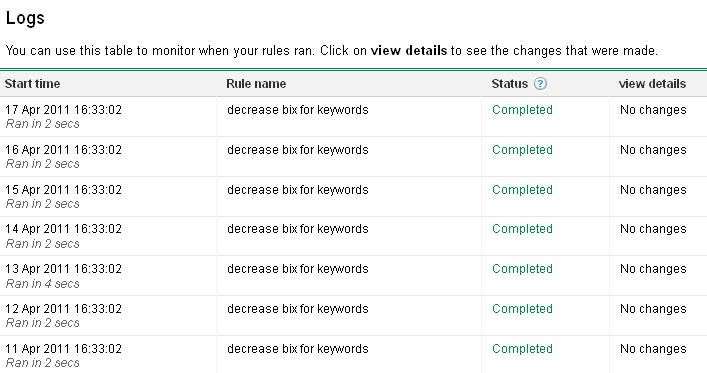This screenshot has width=707, height=373.
Task: Click the Logs heading
Action: coord(25,18)
